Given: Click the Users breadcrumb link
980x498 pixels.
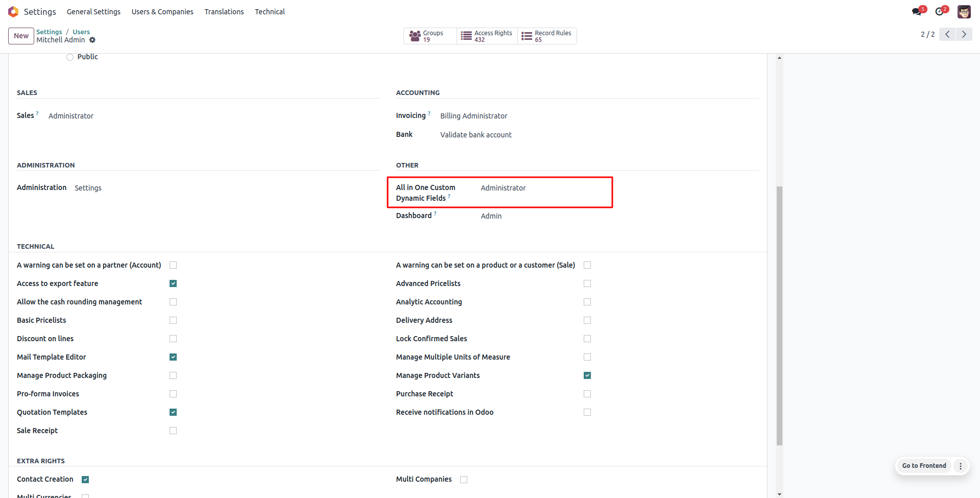Looking at the screenshot, I should click(81, 32).
